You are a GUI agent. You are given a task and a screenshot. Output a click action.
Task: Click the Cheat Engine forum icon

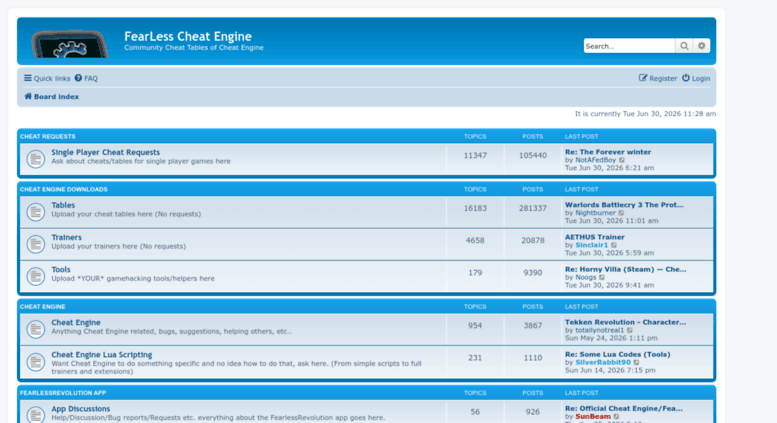36,329
